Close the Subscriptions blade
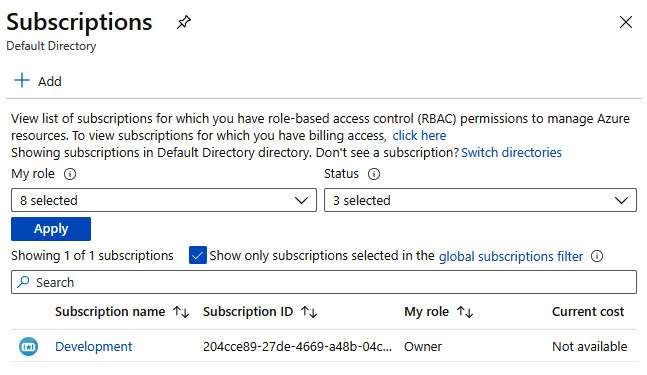The height and width of the screenshot is (375, 647). coord(626,22)
